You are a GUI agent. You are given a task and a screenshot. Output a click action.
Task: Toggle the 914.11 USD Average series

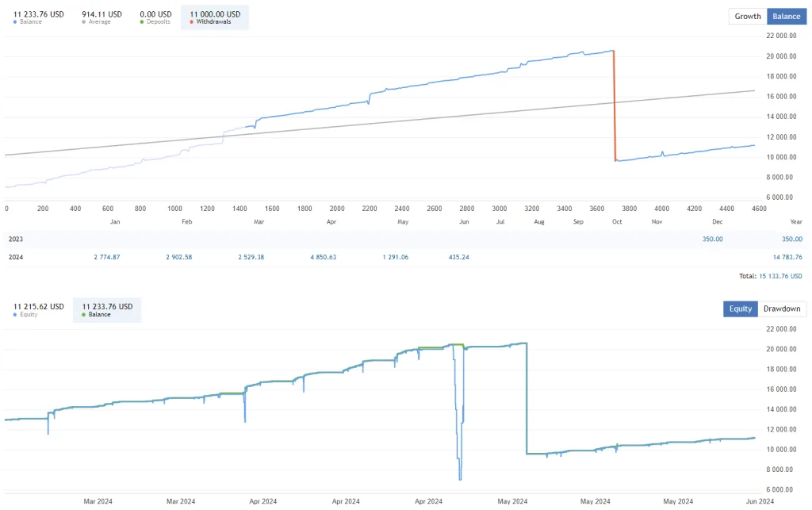(x=101, y=14)
